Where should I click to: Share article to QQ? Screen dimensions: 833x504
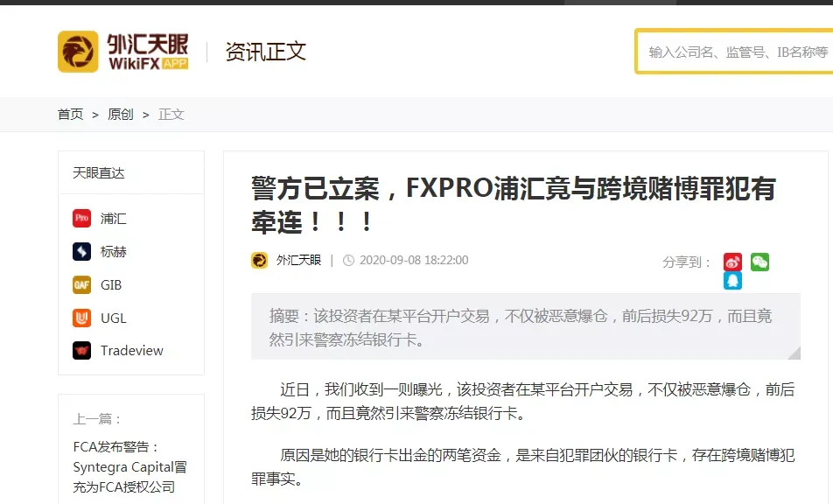tap(732, 280)
